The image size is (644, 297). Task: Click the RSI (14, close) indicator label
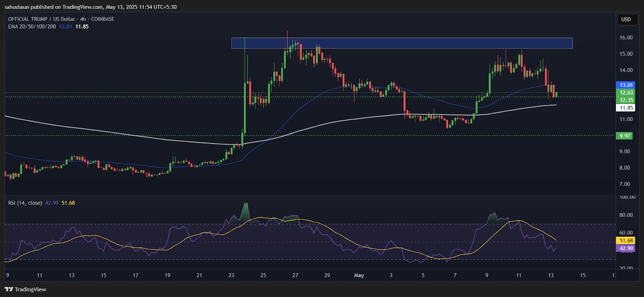coord(25,203)
